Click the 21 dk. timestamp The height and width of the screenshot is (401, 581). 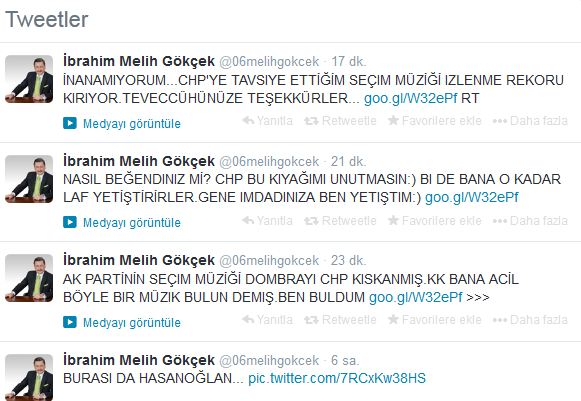[348, 161]
